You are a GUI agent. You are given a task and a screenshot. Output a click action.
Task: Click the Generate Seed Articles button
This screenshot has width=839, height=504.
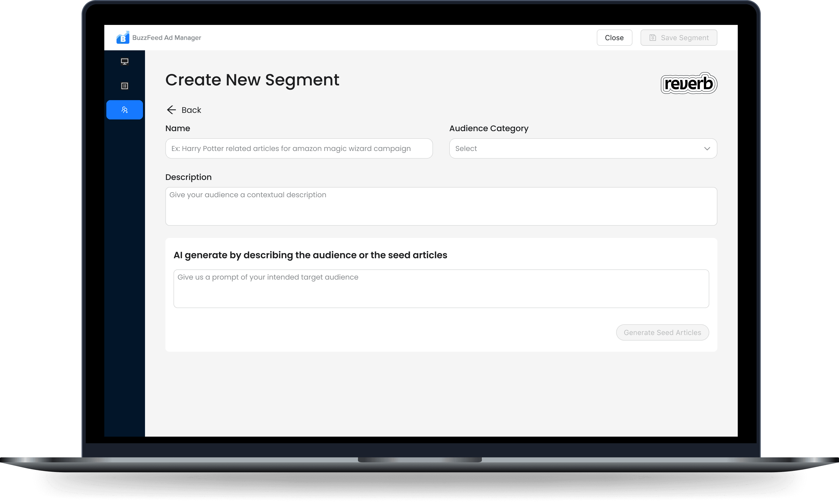[x=662, y=332]
